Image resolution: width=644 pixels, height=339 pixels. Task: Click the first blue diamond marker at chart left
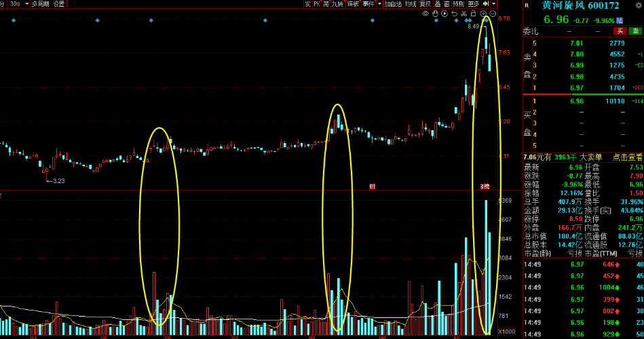pyautogui.click(x=14, y=20)
